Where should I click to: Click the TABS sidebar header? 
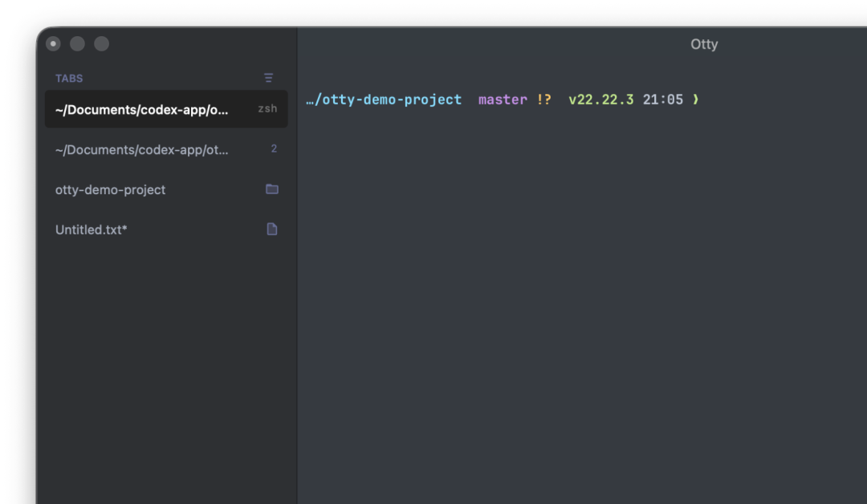click(69, 79)
